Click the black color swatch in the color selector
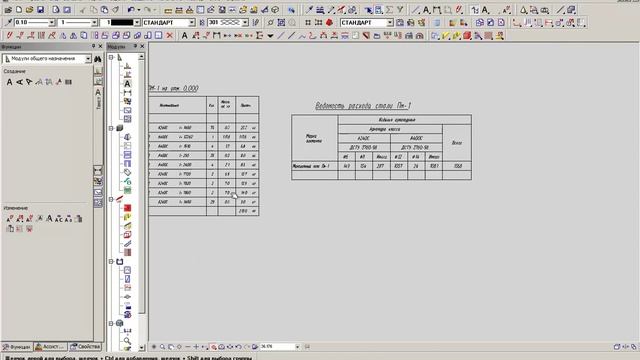Screen dimensions: 640x360 [x=122, y=22]
